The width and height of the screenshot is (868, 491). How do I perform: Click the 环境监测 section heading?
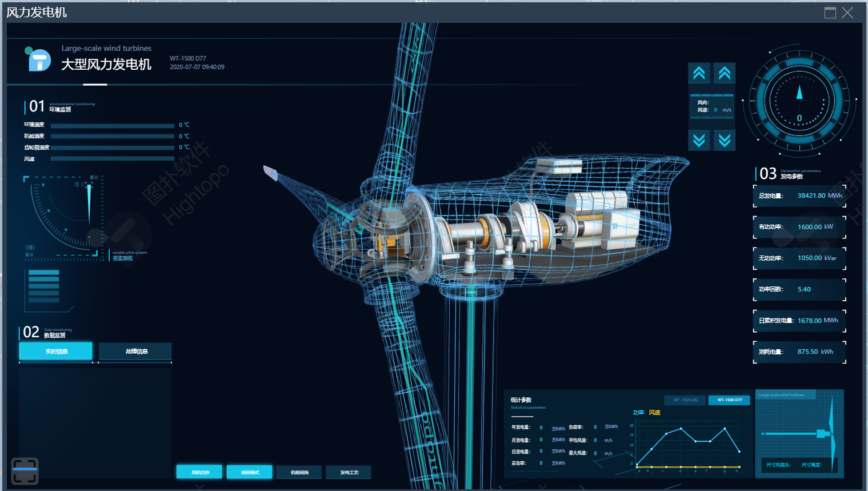coord(60,109)
